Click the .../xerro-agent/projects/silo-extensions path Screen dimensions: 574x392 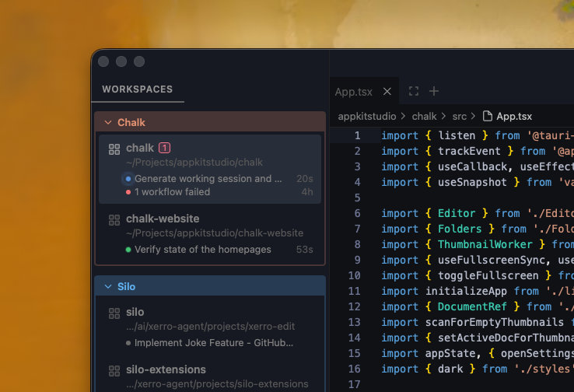click(x=217, y=384)
